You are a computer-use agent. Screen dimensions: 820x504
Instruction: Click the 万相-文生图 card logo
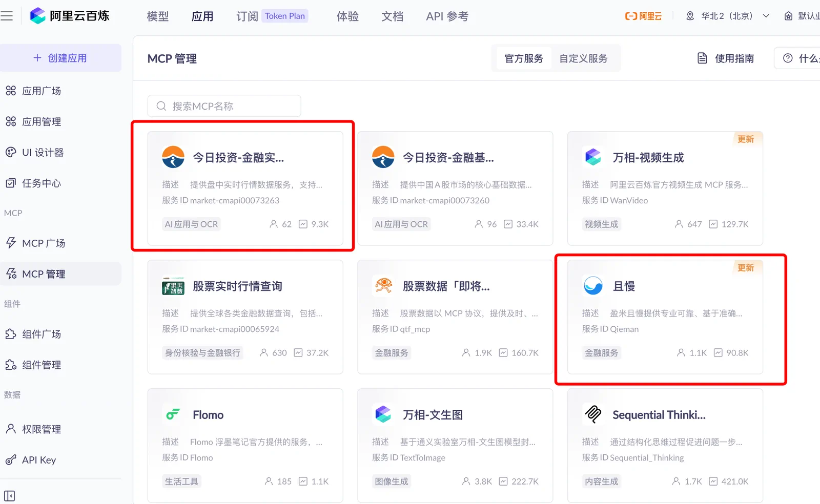[383, 414]
